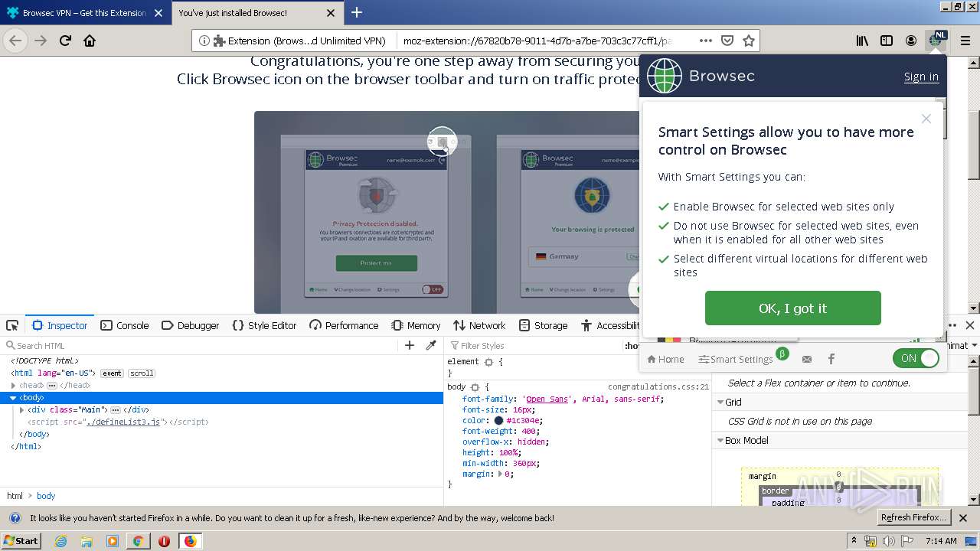Open Browsec email contact icon

click(x=806, y=359)
